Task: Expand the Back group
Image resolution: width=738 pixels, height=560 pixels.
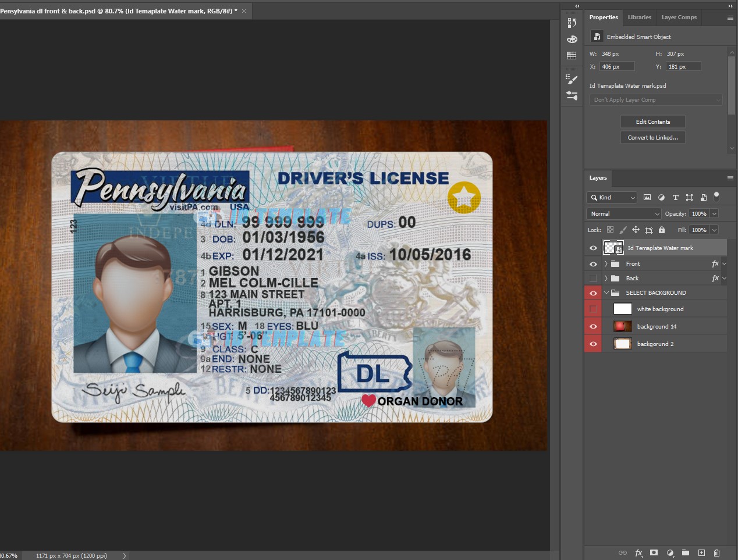Action: (x=606, y=279)
